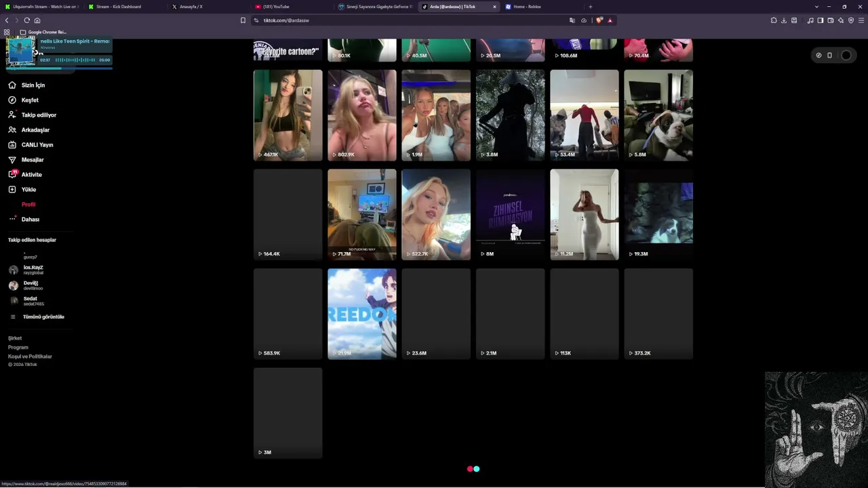
Task: Open the Zihinsel video with 8M views
Action: [511, 214]
